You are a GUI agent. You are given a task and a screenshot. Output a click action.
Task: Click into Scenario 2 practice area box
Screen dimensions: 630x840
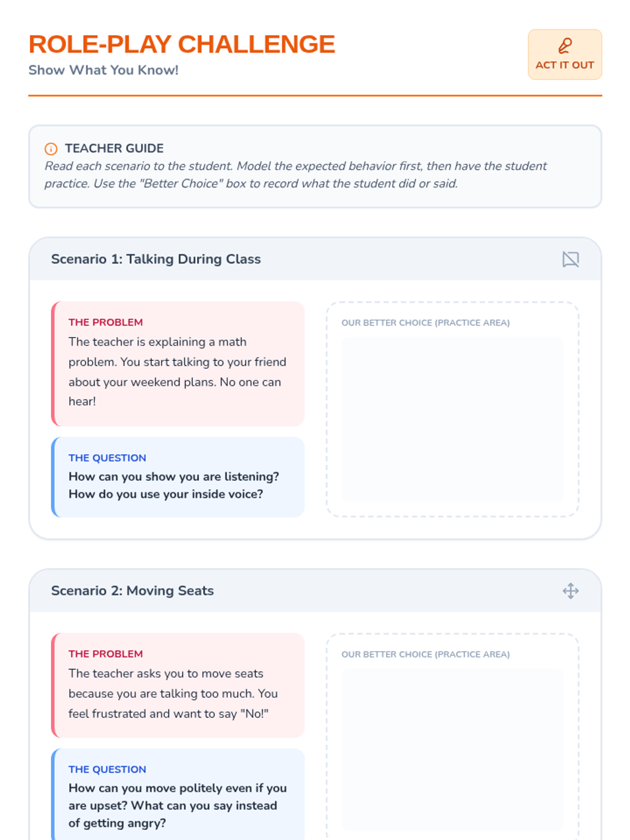(453, 750)
